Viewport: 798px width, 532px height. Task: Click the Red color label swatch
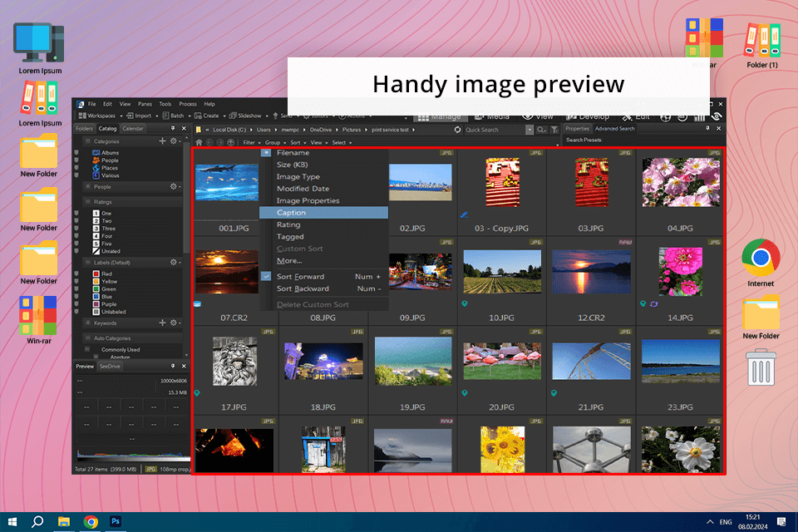click(96, 273)
